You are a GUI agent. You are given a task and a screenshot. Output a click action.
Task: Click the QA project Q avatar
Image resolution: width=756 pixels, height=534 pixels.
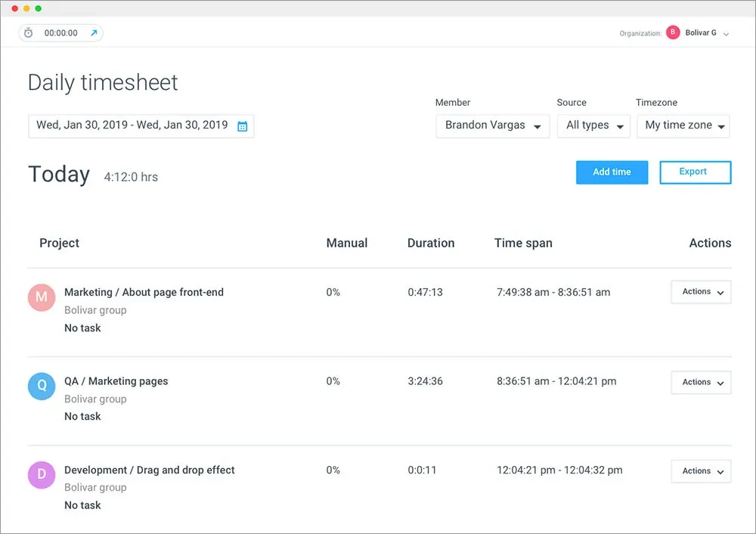(42, 386)
